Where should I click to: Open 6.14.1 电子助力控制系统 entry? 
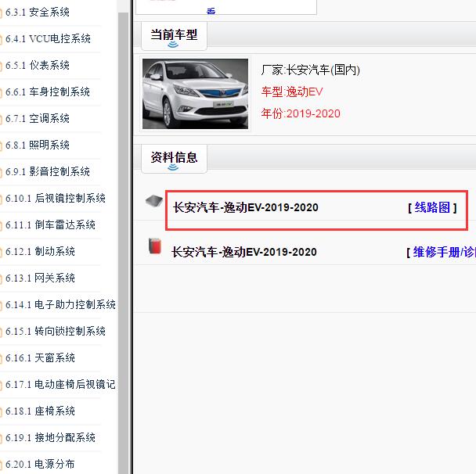tap(60, 305)
